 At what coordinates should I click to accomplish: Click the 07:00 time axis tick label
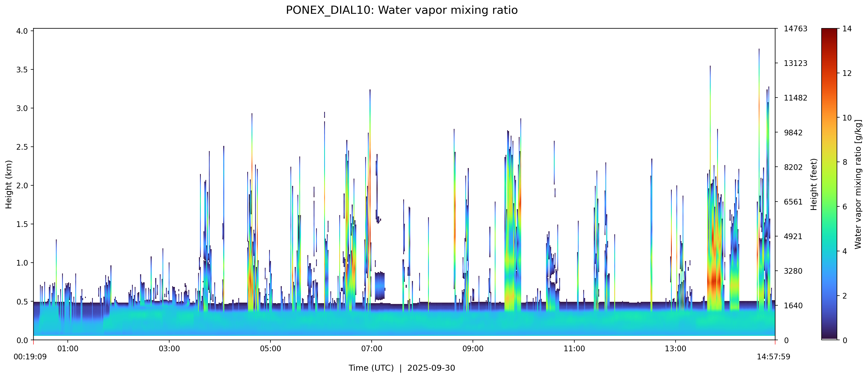point(371,349)
